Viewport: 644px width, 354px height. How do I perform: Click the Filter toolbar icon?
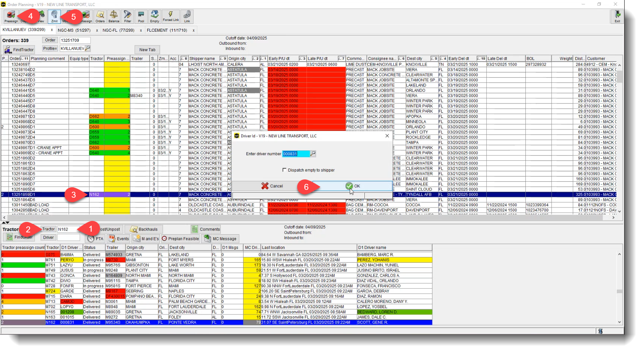pyautogui.click(x=127, y=16)
